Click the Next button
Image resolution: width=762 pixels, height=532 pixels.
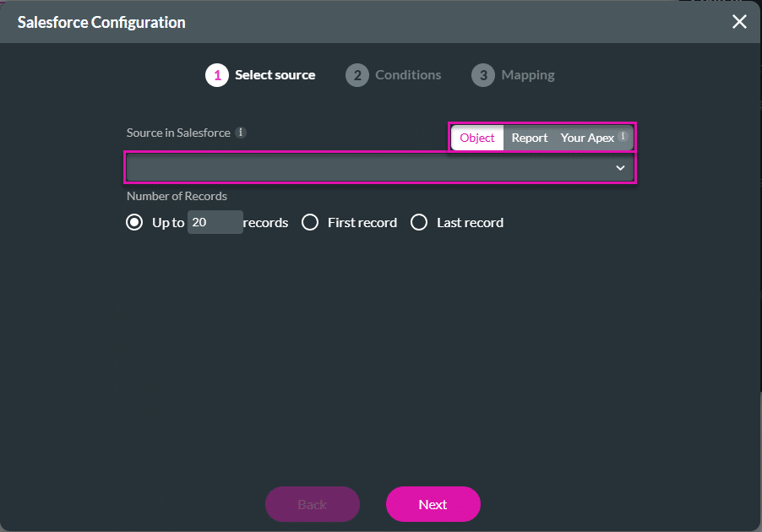pyautogui.click(x=433, y=503)
